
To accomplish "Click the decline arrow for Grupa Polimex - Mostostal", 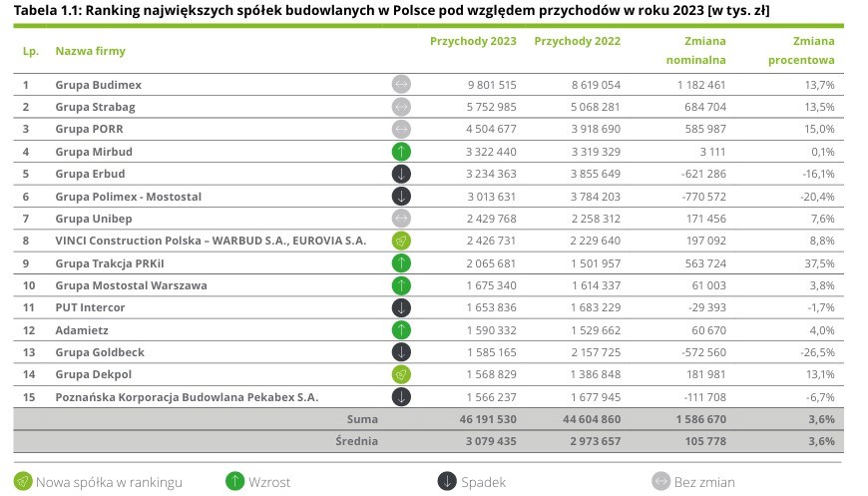I will click(401, 196).
